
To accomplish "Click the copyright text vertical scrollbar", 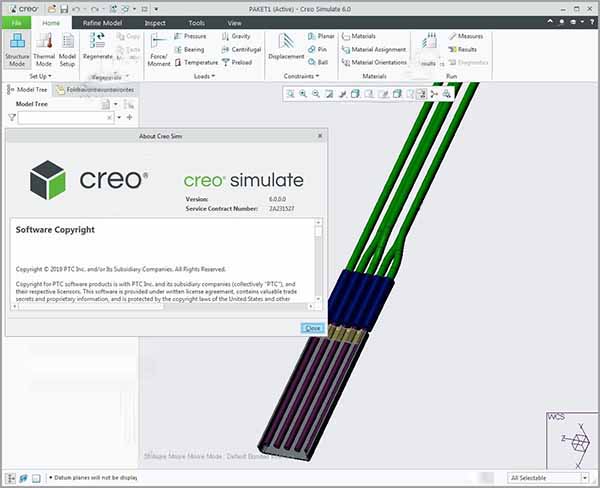I will click(318, 260).
